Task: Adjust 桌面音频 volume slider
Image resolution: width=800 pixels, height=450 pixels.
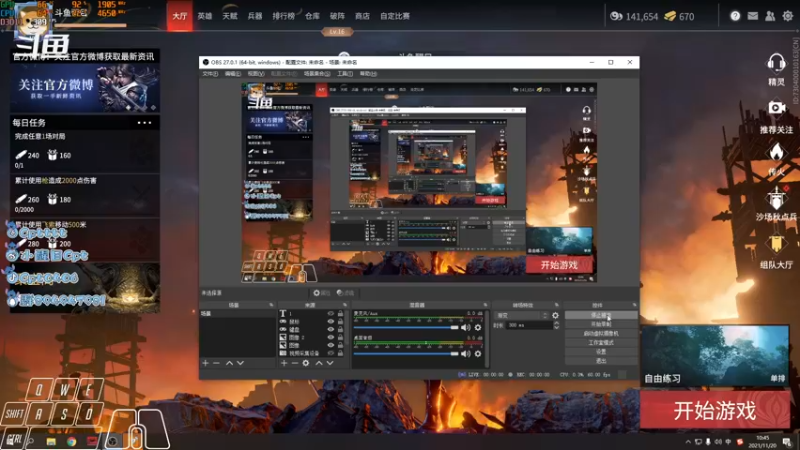Action: [x=406, y=353]
